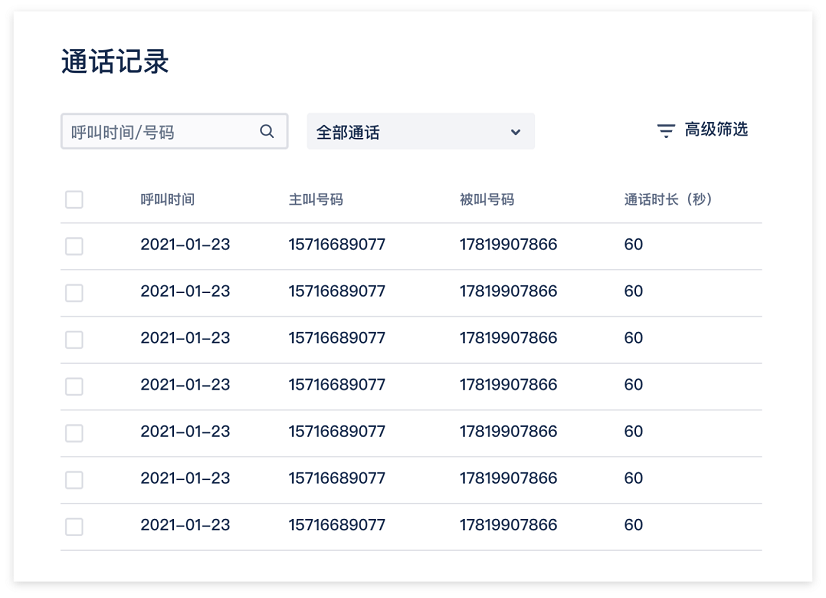Click the 高级筛选 advanced filter option

click(716, 129)
